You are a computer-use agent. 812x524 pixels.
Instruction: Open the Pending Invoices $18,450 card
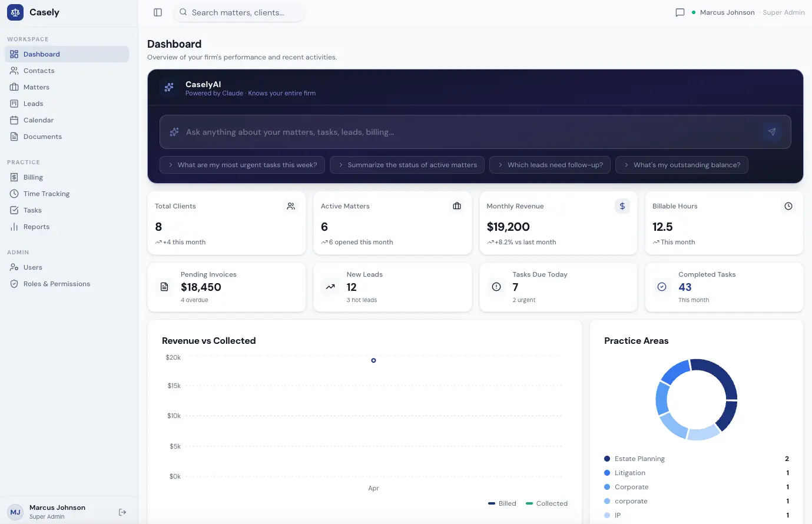(227, 287)
